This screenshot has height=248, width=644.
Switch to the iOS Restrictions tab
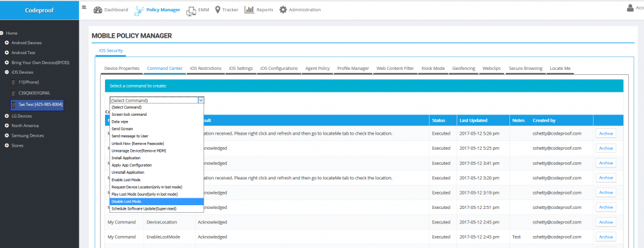pos(206,68)
